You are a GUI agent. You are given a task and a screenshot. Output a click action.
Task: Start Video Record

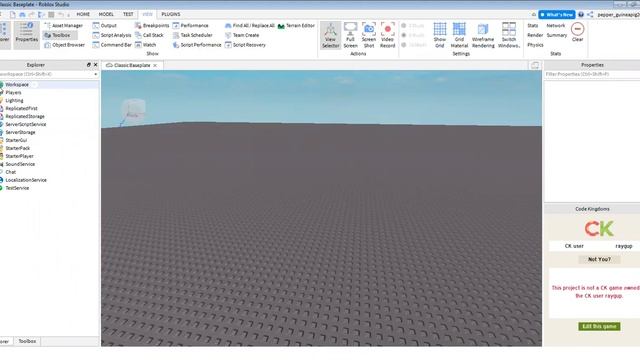(x=387, y=36)
